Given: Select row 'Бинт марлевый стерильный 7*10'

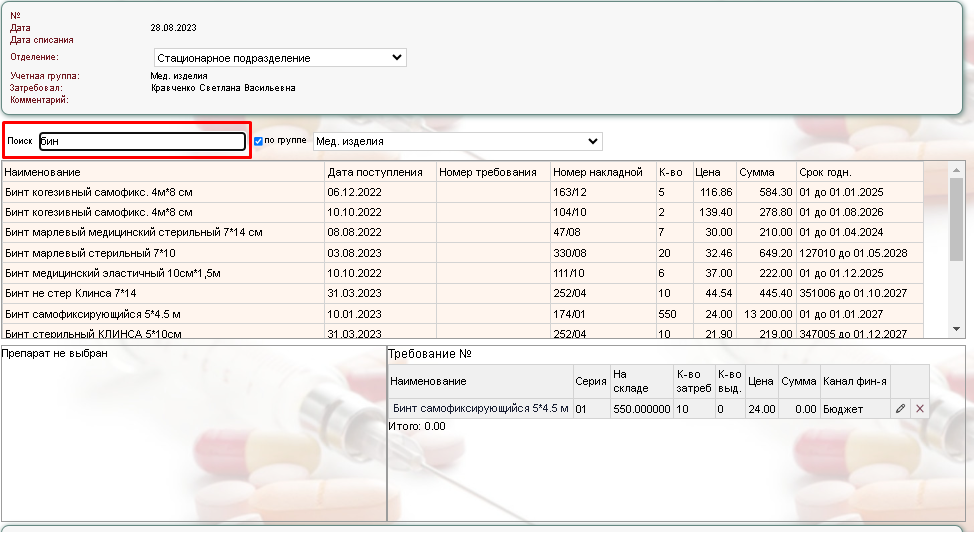Looking at the screenshot, I should pos(90,253).
